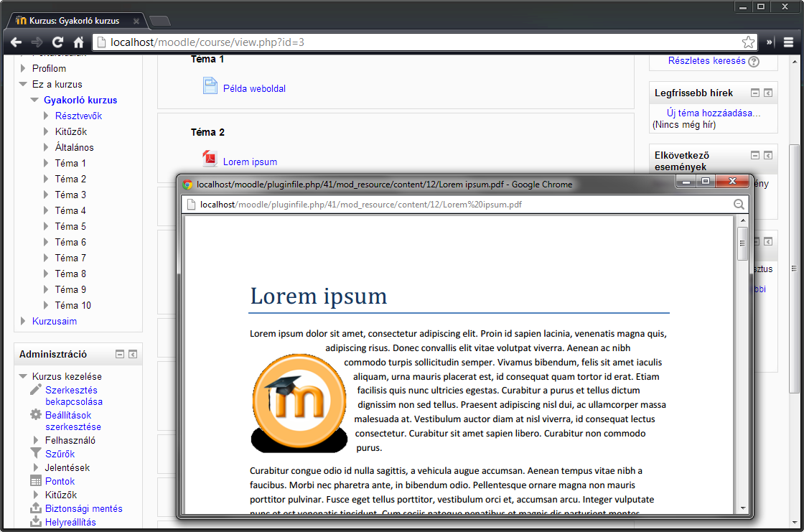The width and height of the screenshot is (804, 532).
Task: Click the Lorem ipsum PDF icon
Action: [210, 159]
